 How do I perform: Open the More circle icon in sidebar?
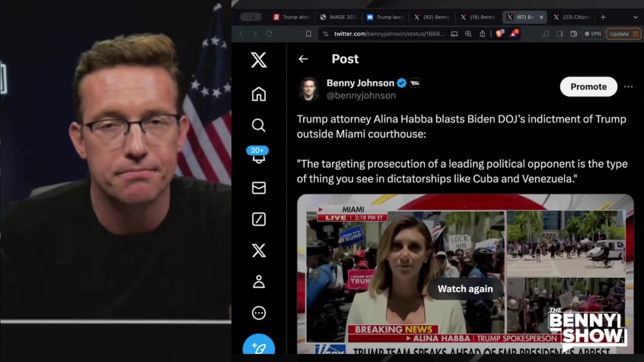[259, 313]
